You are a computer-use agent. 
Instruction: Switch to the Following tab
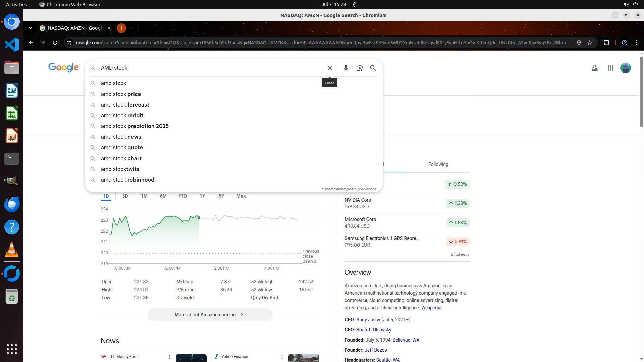point(438,164)
